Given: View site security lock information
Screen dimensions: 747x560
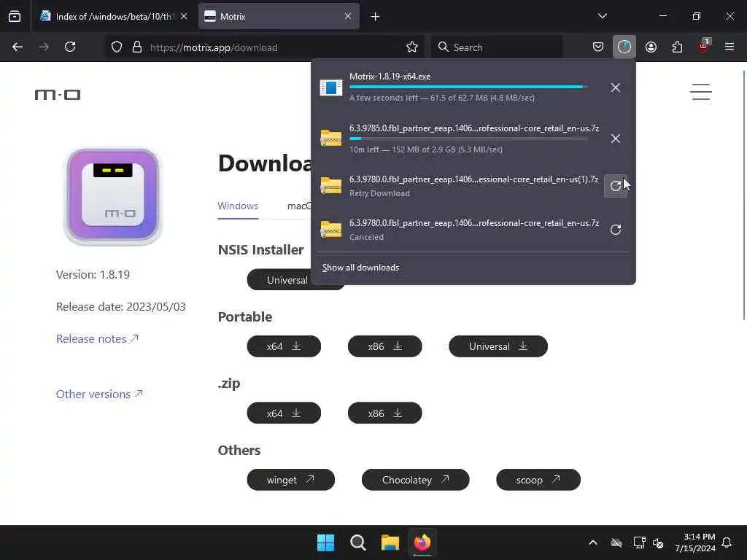Looking at the screenshot, I should click(x=137, y=47).
